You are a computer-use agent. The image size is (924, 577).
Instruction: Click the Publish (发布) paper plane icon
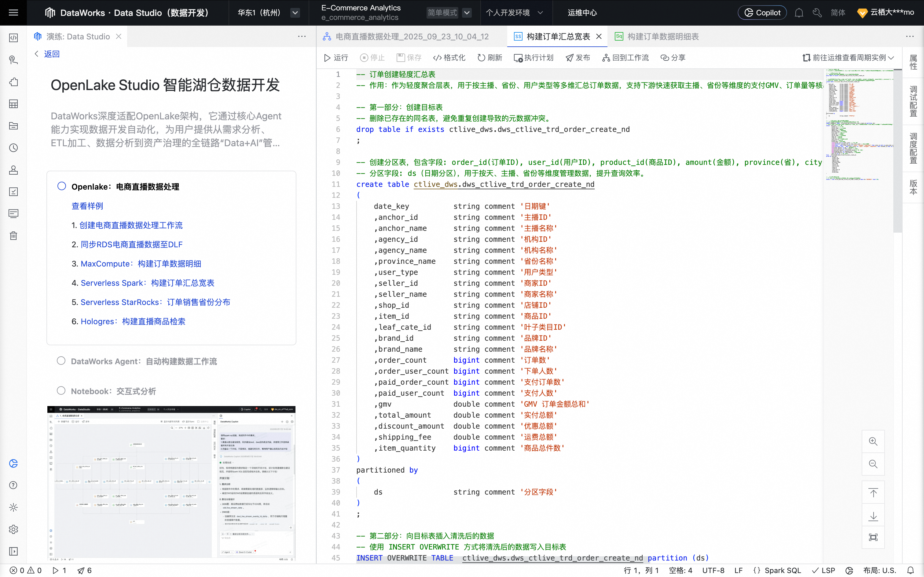569,58
